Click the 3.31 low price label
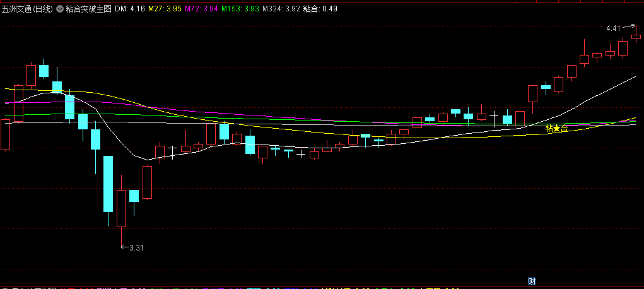Image resolution: width=644 pixels, height=289 pixels. point(136,247)
